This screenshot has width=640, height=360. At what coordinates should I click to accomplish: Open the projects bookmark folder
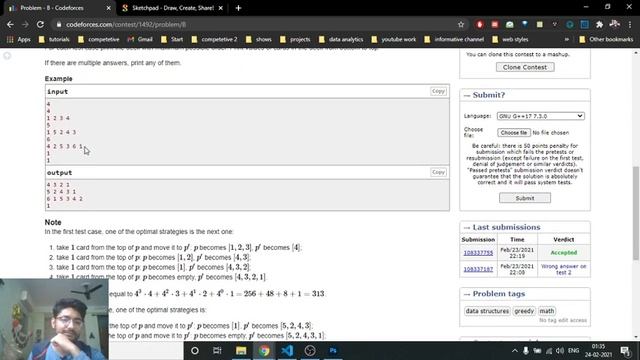[x=295, y=39]
